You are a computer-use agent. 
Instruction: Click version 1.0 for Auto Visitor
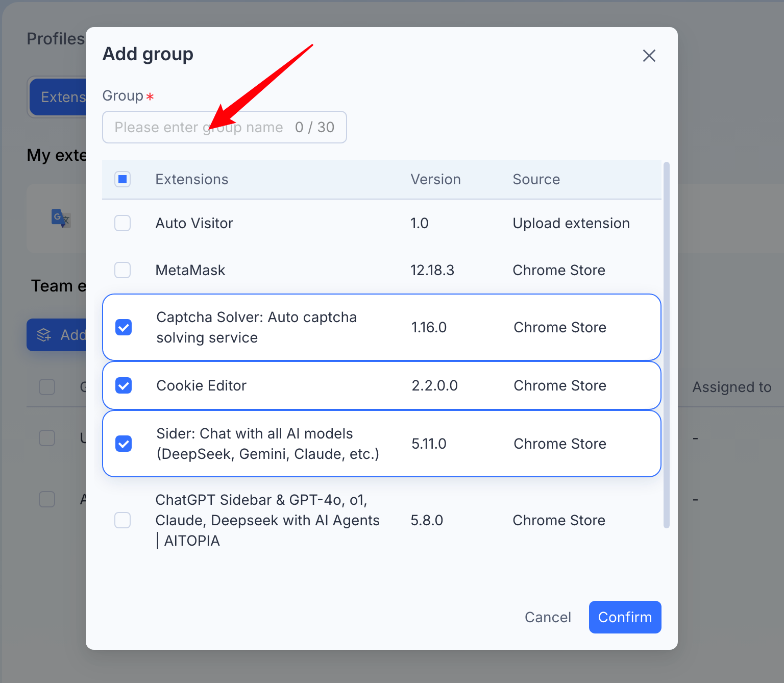point(419,223)
